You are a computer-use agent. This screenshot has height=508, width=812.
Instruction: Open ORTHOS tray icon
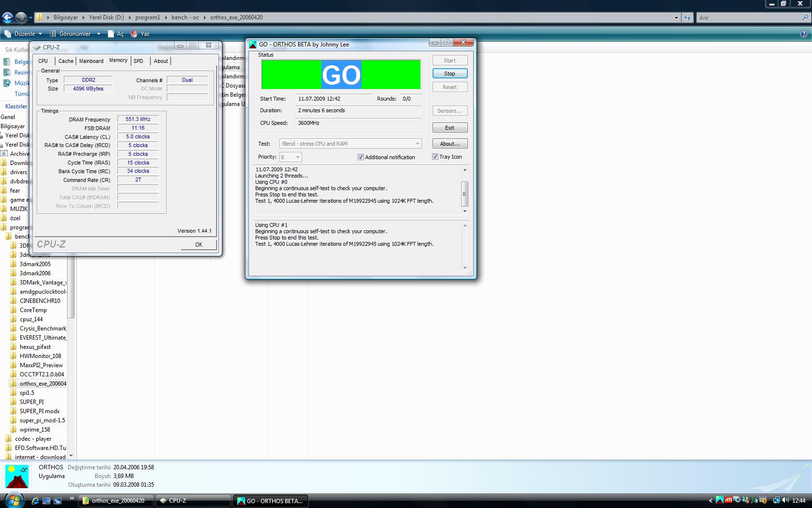coord(720,500)
